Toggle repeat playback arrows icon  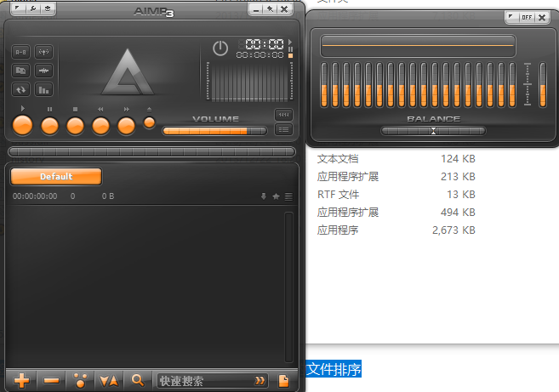[20, 89]
